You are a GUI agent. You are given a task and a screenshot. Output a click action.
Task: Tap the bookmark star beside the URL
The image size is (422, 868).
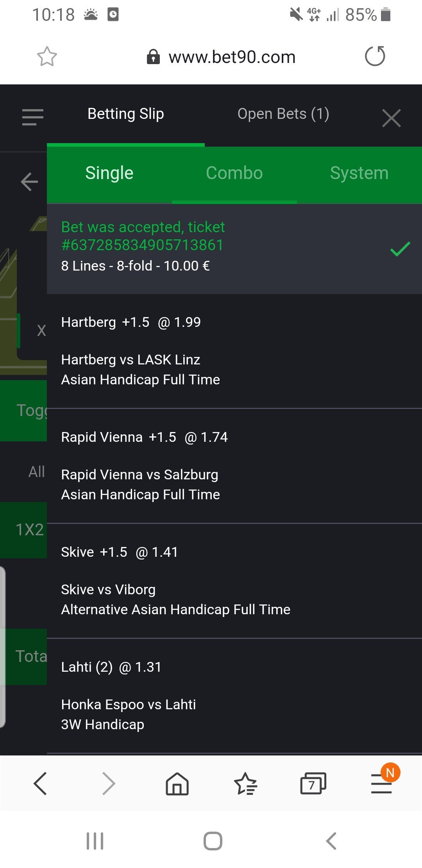(x=47, y=57)
